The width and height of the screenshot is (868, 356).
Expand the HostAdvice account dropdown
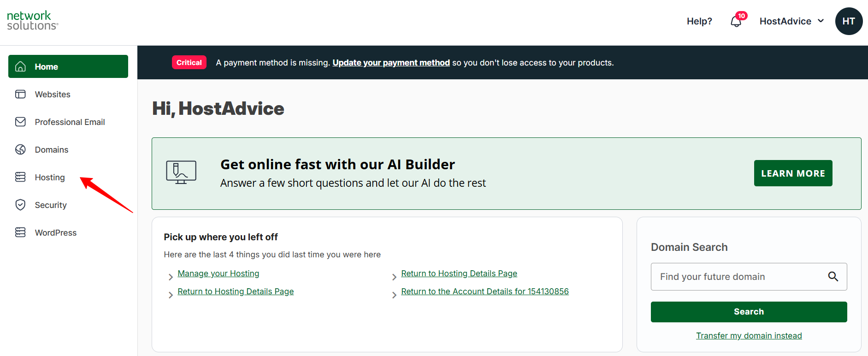pos(792,21)
